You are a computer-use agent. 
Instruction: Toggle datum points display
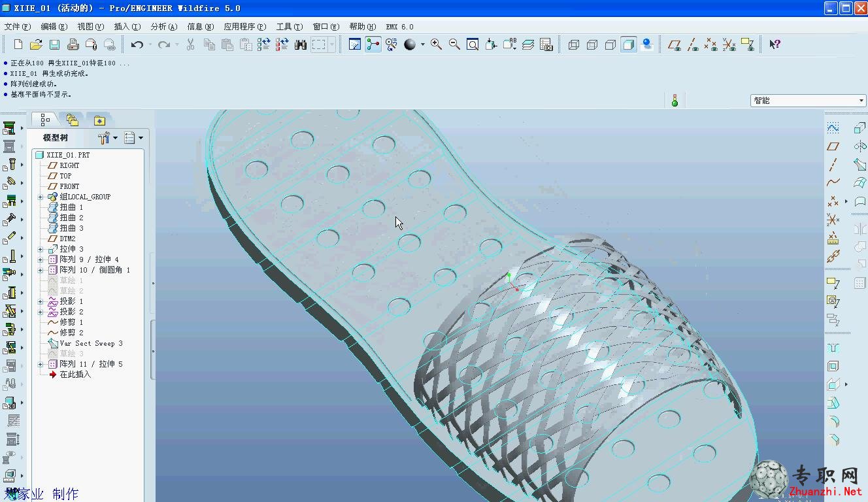click(711, 44)
